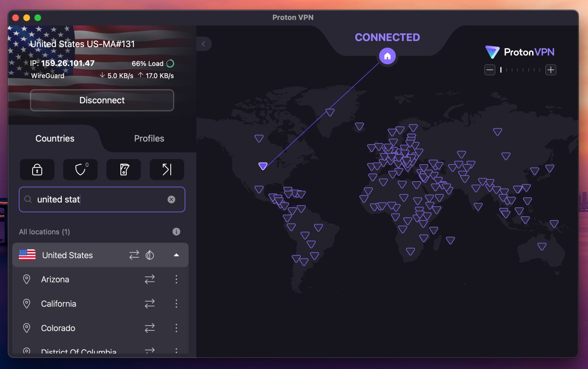Click the United States flag icon
Screen dimensions: 588x369
(27, 255)
